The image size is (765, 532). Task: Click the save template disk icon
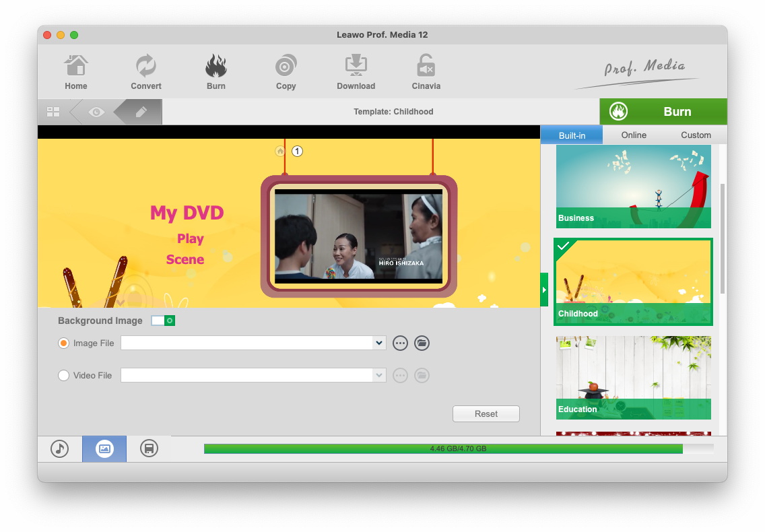pyautogui.click(x=149, y=448)
